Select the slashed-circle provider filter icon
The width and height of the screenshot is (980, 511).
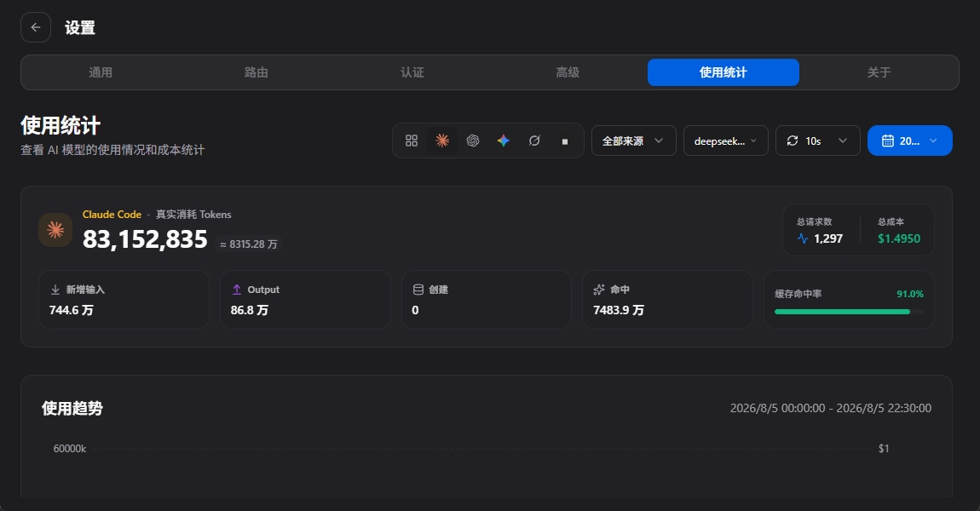pos(533,141)
